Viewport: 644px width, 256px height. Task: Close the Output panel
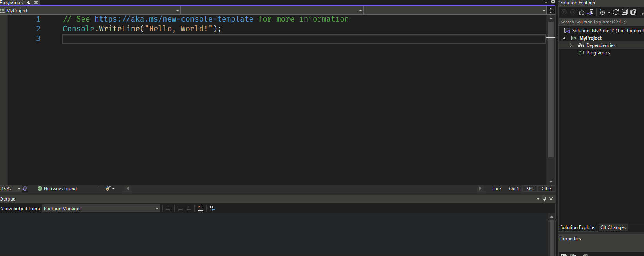(551, 199)
